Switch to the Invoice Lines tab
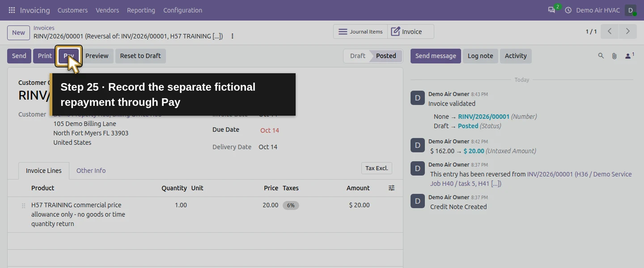 44,171
